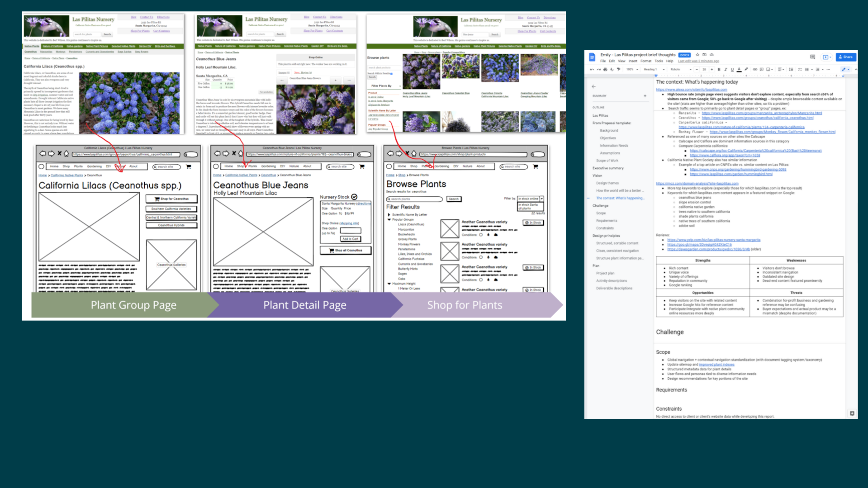Decrease the font size
The height and width of the screenshot is (488, 868).
697,69
